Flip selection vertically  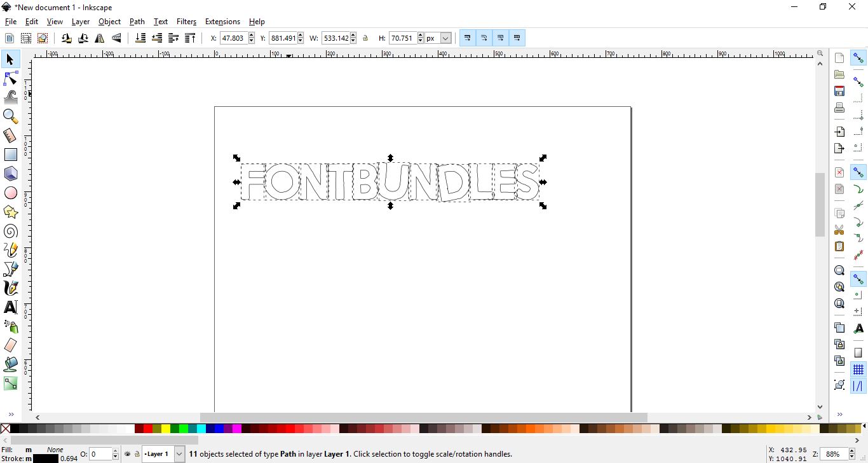point(116,38)
